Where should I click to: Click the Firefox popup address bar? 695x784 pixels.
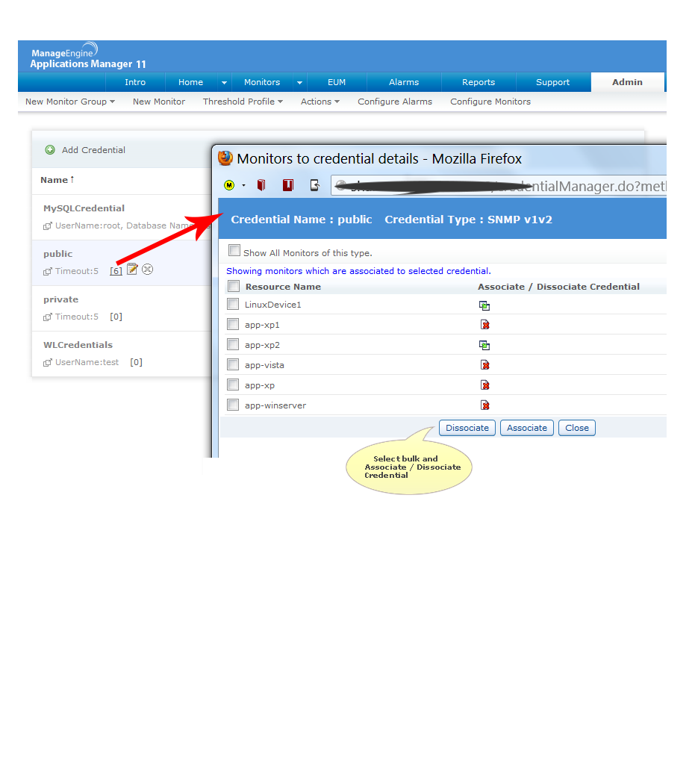[x=499, y=186]
